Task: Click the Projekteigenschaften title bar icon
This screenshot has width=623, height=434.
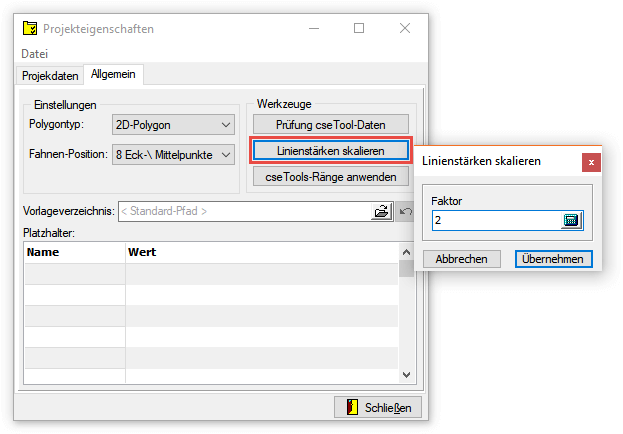Action: tap(29, 28)
